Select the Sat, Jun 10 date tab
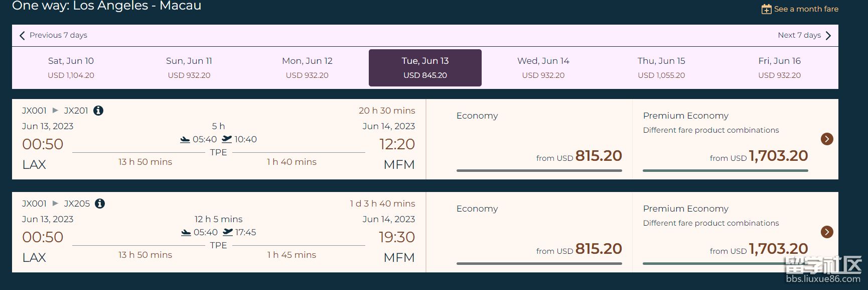The width and height of the screenshot is (868, 290). click(x=71, y=68)
